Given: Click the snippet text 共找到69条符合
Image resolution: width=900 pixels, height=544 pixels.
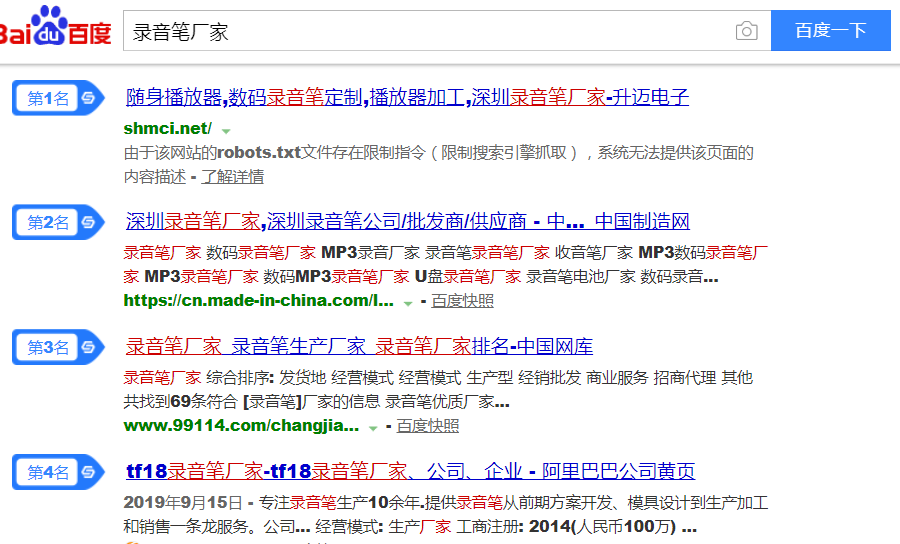Looking at the screenshot, I should click(x=180, y=402).
